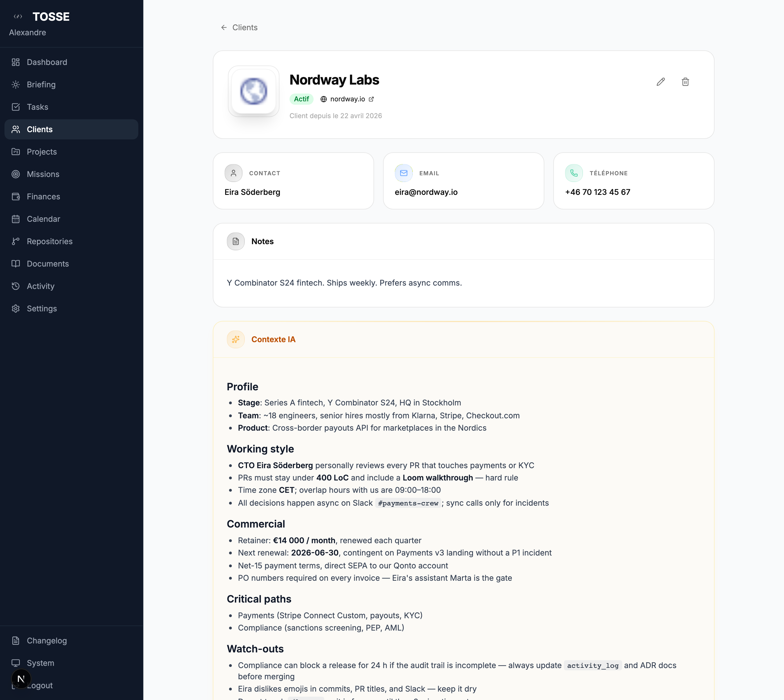Visit the nordway.io website link
Viewport: 784px width, 700px height.
click(x=347, y=99)
